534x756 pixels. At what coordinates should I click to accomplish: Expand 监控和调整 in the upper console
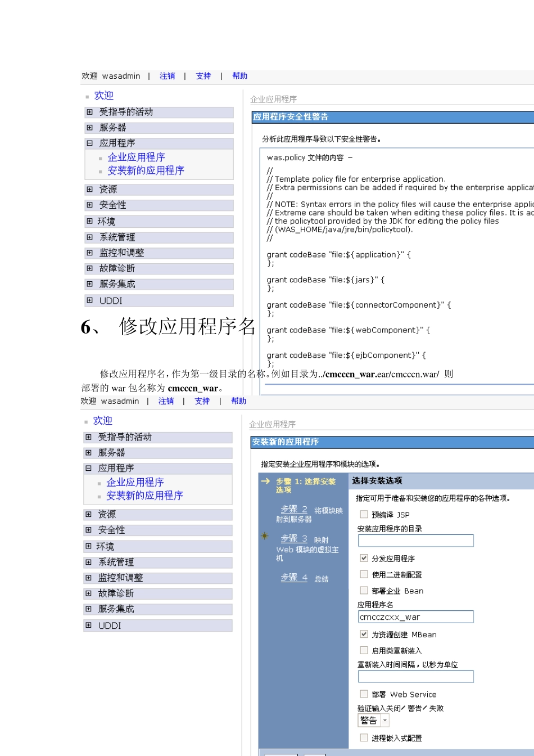coord(90,253)
